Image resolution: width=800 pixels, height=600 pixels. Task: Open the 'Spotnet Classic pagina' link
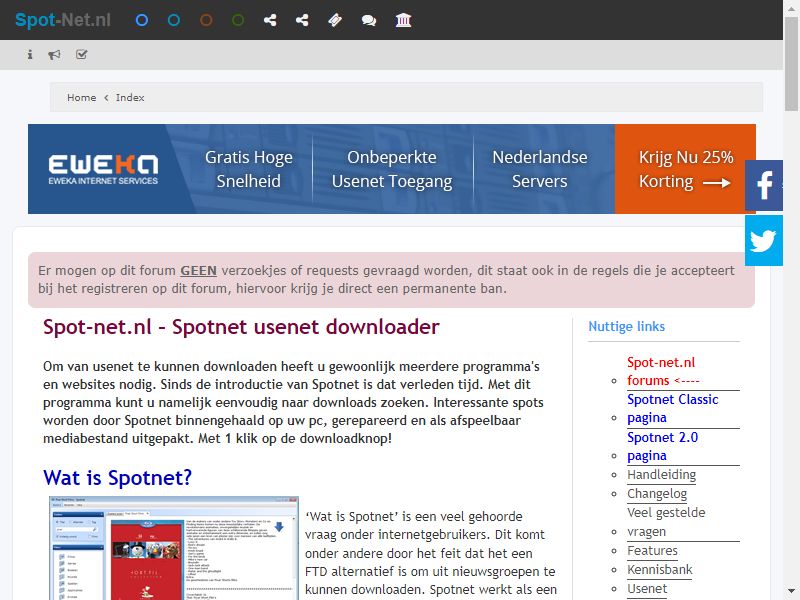(x=672, y=408)
